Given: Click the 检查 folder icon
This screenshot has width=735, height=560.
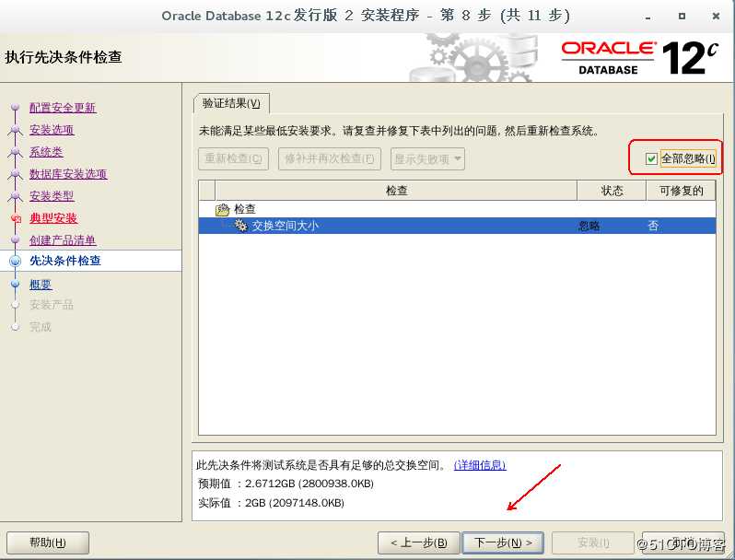Looking at the screenshot, I should pos(222,209).
